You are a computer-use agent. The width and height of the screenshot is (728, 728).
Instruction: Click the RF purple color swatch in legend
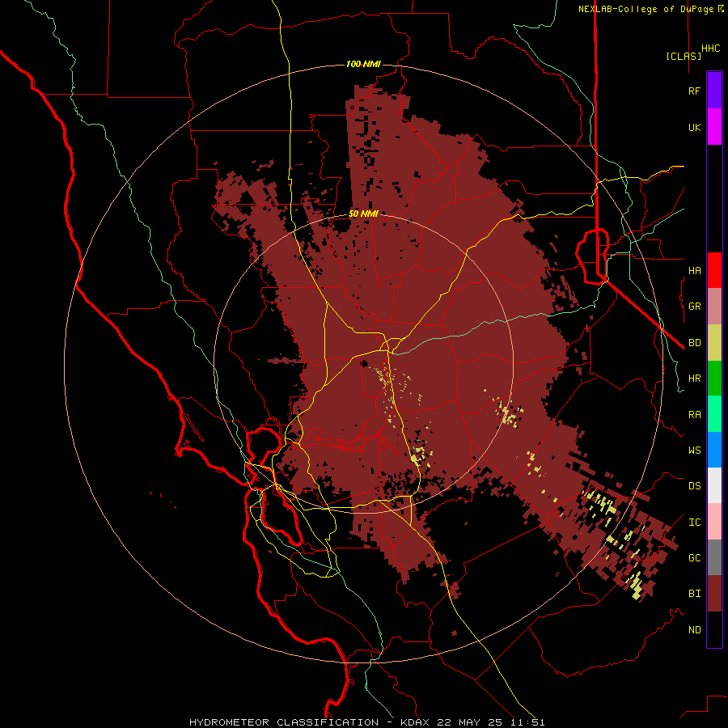click(x=714, y=91)
